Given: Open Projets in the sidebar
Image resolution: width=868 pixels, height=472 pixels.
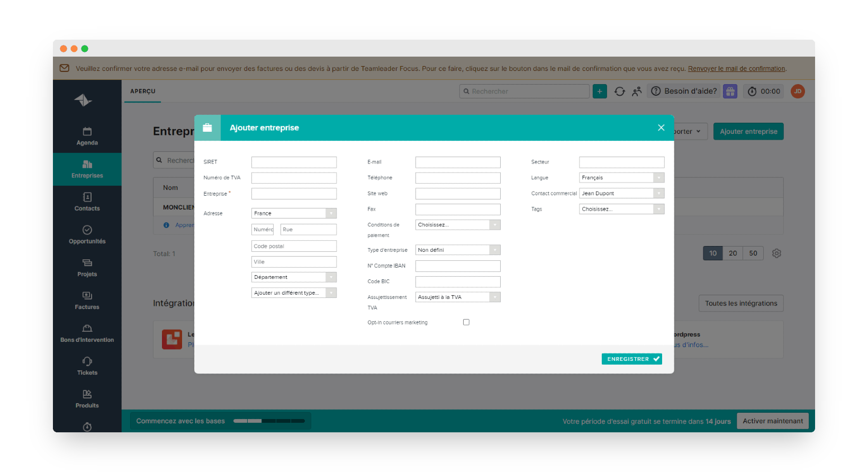Looking at the screenshot, I should 87,268.
